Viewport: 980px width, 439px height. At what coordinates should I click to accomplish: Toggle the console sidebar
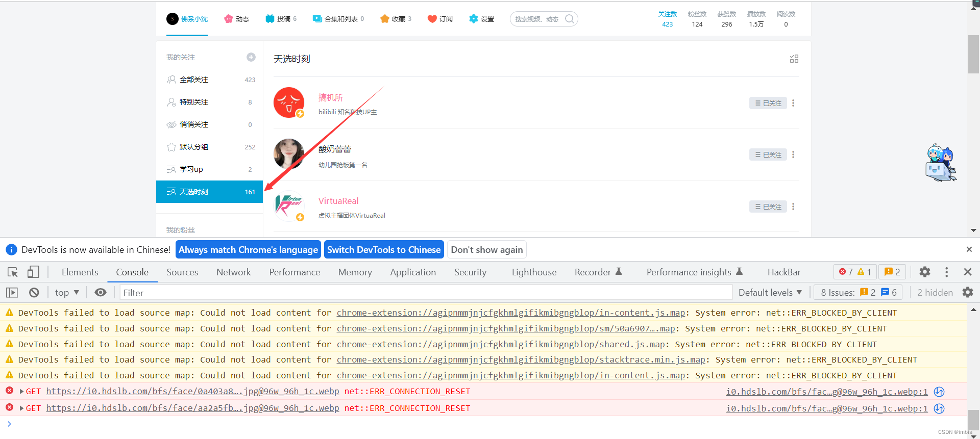pyautogui.click(x=12, y=293)
